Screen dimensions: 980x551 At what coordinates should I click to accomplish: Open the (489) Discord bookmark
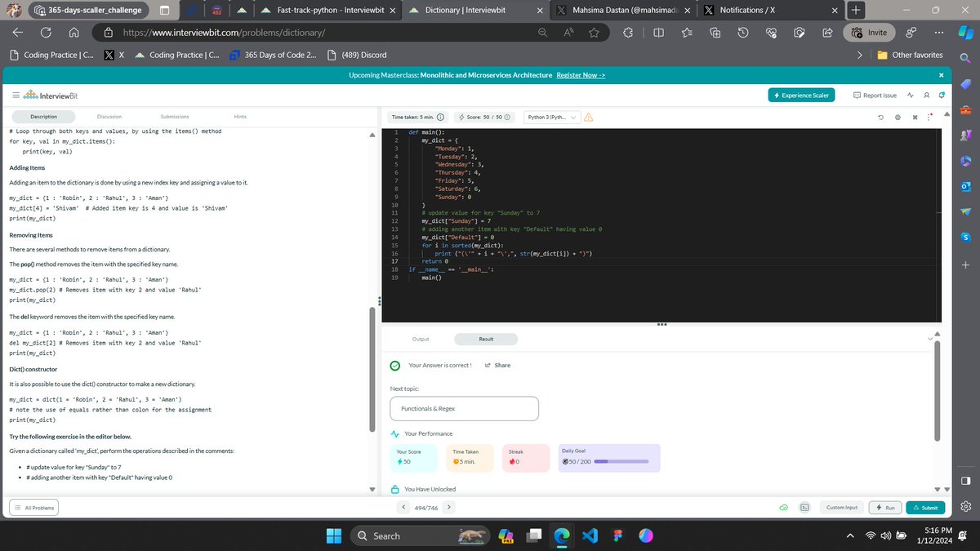click(x=357, y=55)
